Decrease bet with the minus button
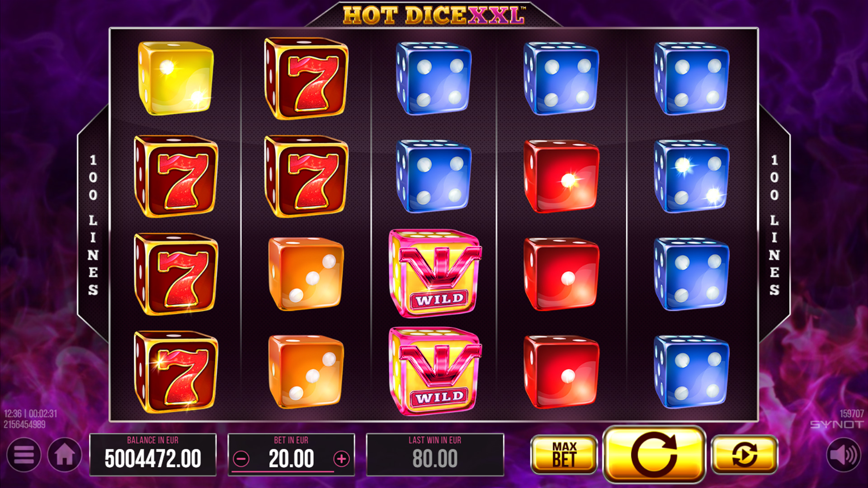Viewport: 868px width, 488px height. tap(241, 460)
